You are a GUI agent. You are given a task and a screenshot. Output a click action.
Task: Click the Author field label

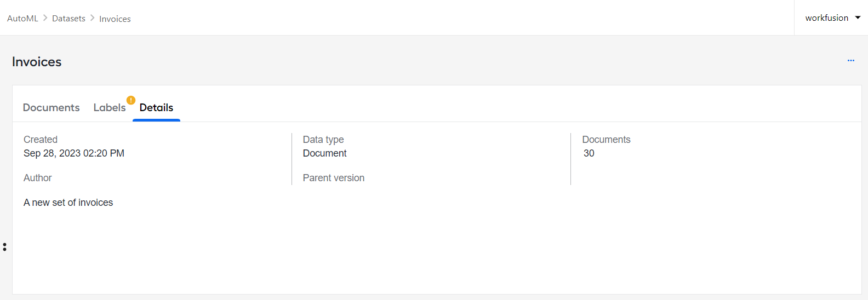click(38, 178)
